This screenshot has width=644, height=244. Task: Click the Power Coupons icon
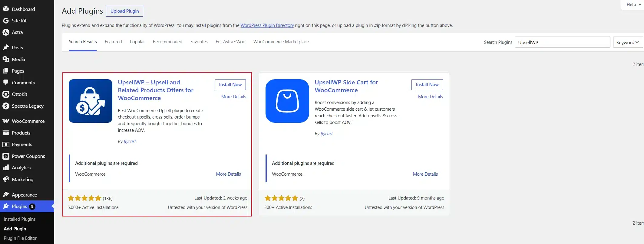coord(6,156)
